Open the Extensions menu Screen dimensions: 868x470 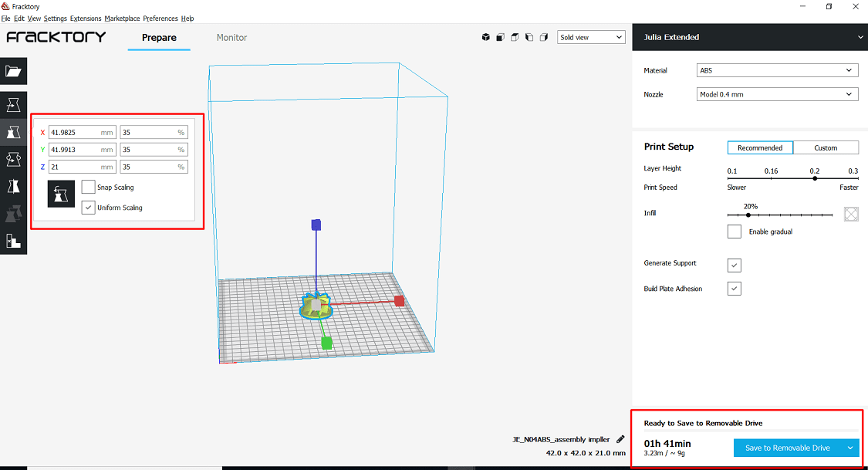(86, 19)
